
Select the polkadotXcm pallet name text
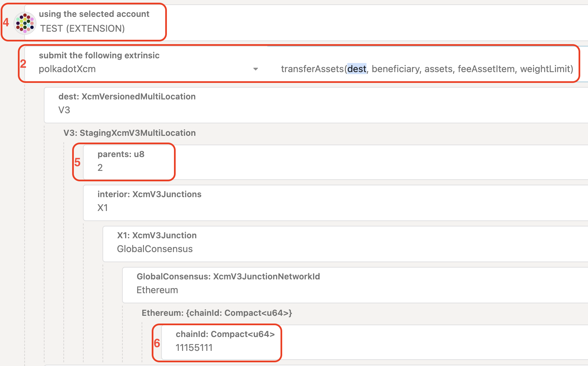click(67, 69)
